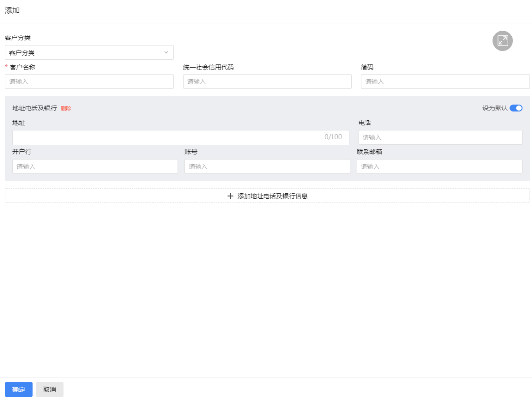This screenshot has width=532, height=398.
Task: Click the 账号 input field
Action: coord(267,166)
